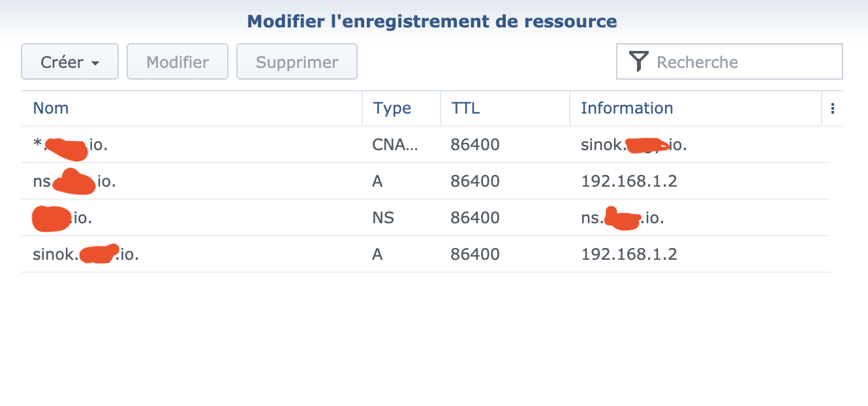Click the sinok target of the CNAME record
Viewport: 868px width, 406px height.
point(634,145)
